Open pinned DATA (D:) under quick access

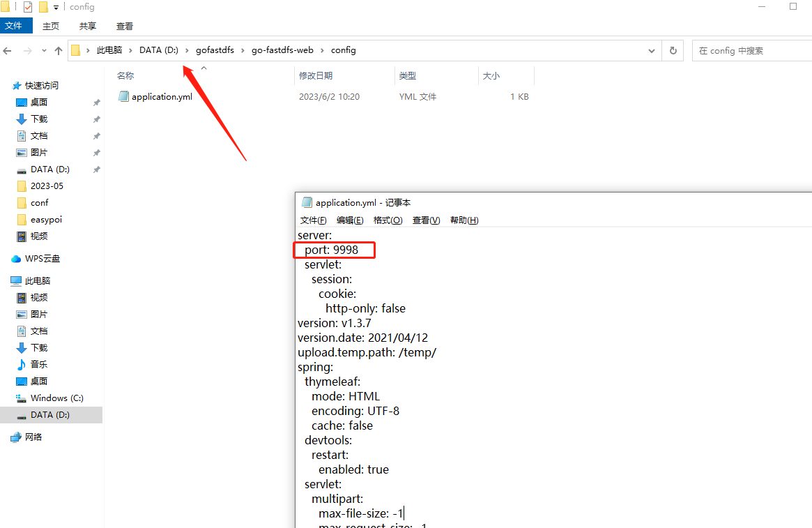point(49,169)
